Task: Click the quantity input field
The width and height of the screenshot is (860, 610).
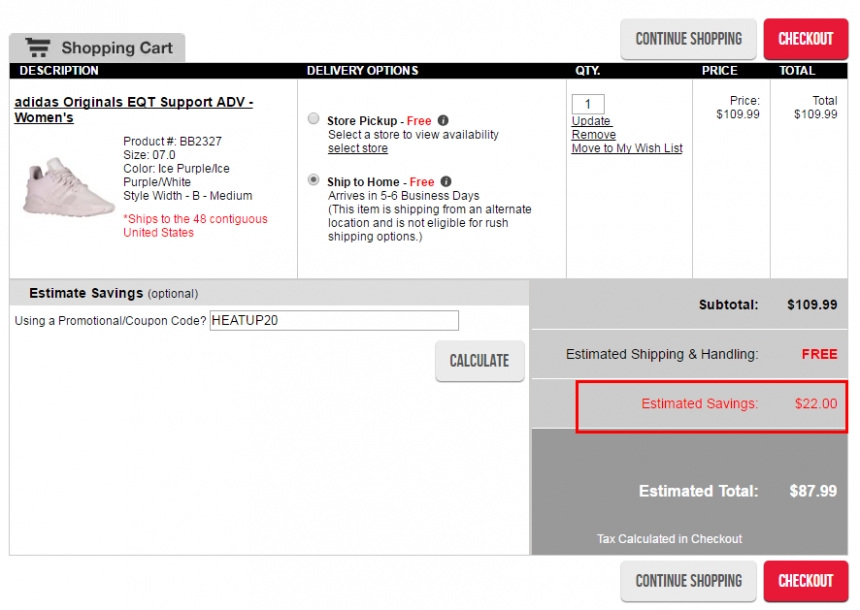Action: point(588,104)
